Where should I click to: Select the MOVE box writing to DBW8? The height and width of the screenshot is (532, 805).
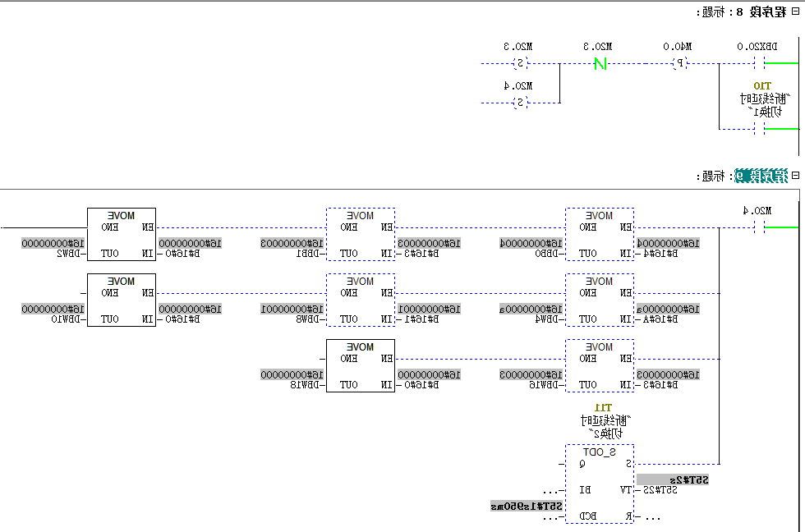(361, 300)
